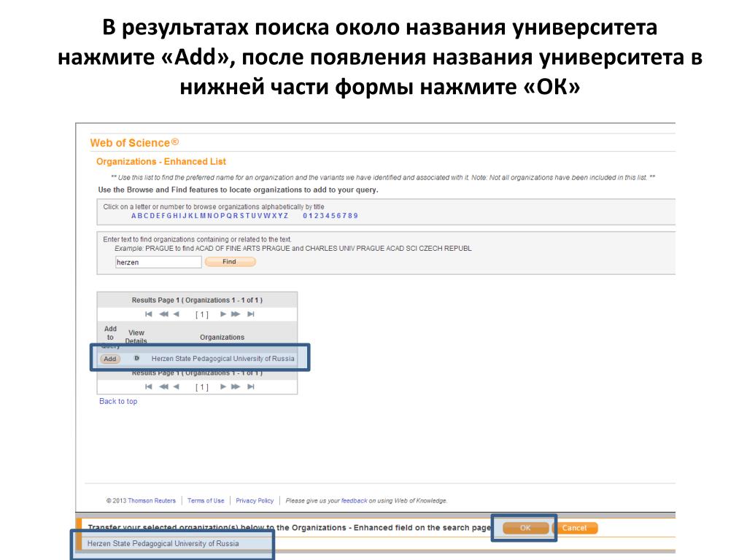Screen dimensions: 747x560
Task: Browse organizations starting with letter A
Action: 134,216
